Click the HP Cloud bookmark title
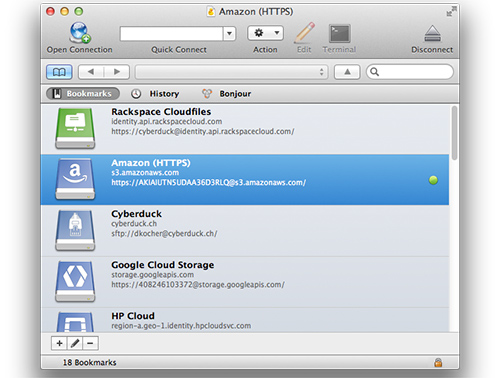Screen dimensions: 500x378 [133, 316]
